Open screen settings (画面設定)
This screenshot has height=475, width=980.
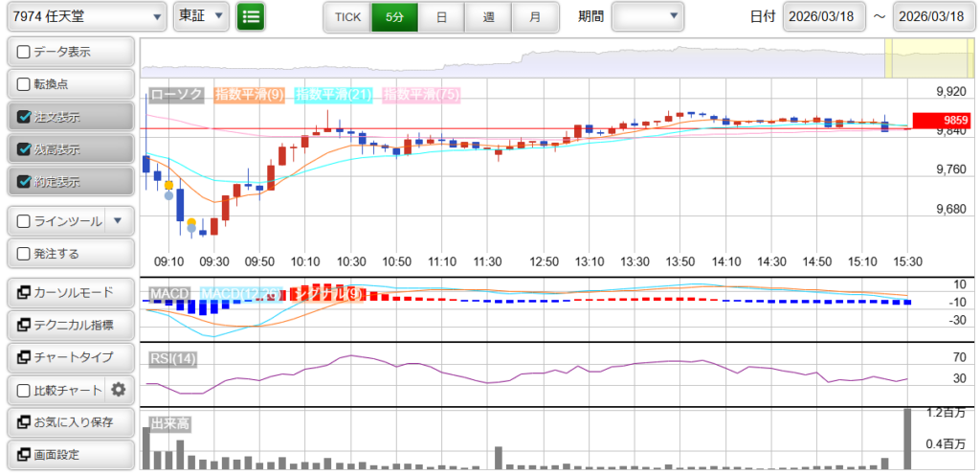point(71,454)
